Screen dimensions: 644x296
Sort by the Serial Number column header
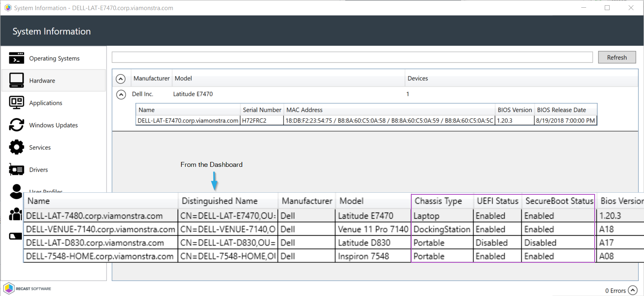[x=262, y=110]
